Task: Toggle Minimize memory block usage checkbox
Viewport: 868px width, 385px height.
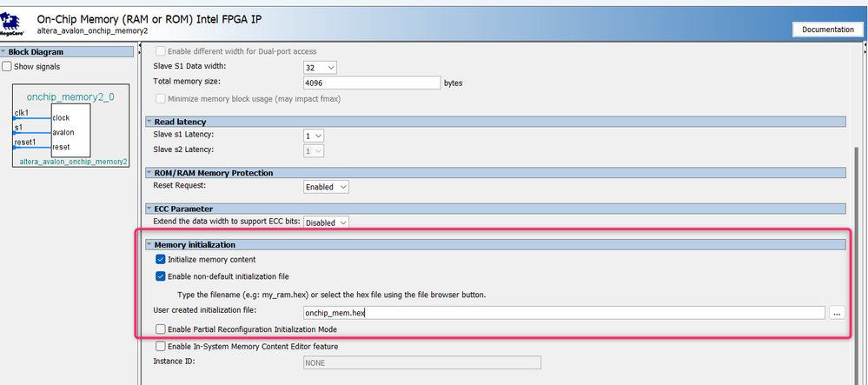Action: (161, 99)
